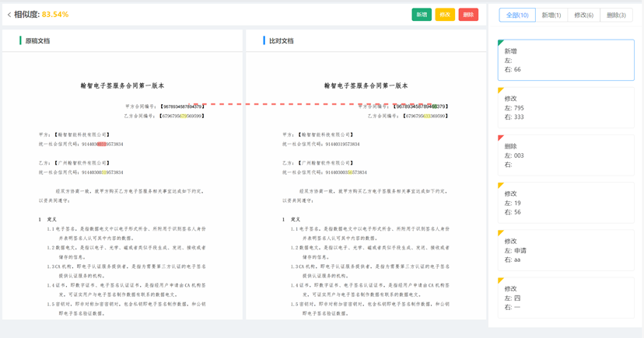Click the back chevron beside 相似度

(9, 15)
